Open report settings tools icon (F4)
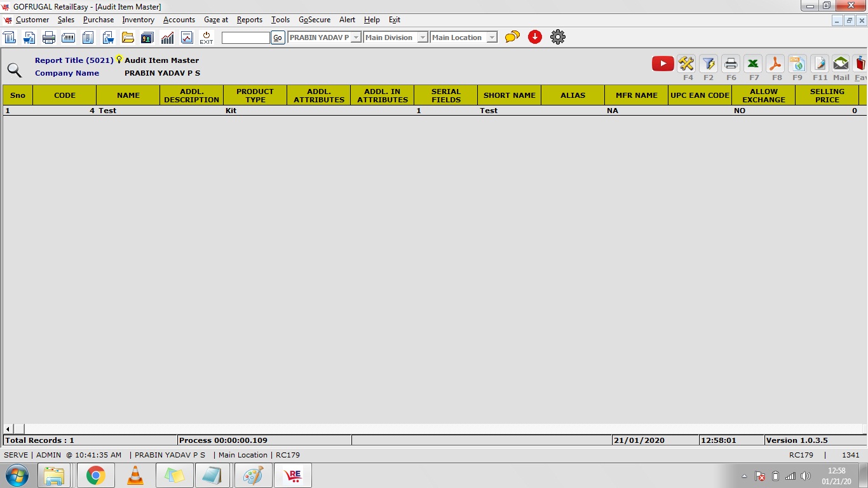The width and height of the screenshot is (868, 488). [686, 64]
